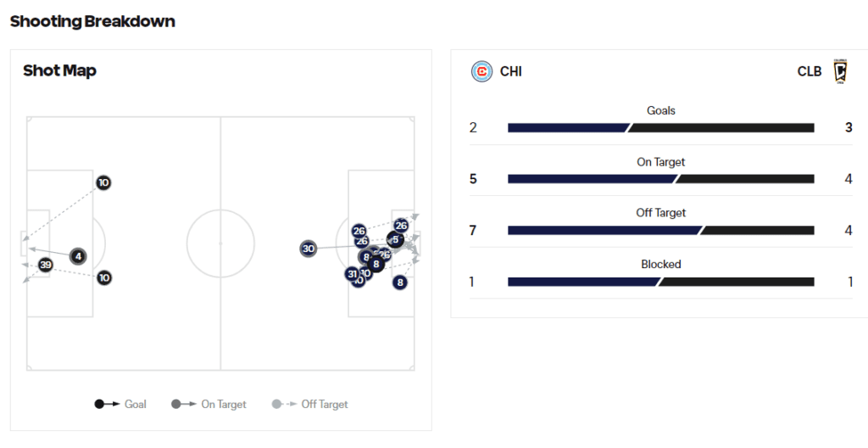The height and width of the screenshot is (448, 868).
Task: Click the On Target comparison bar
Action: (661, 179)
